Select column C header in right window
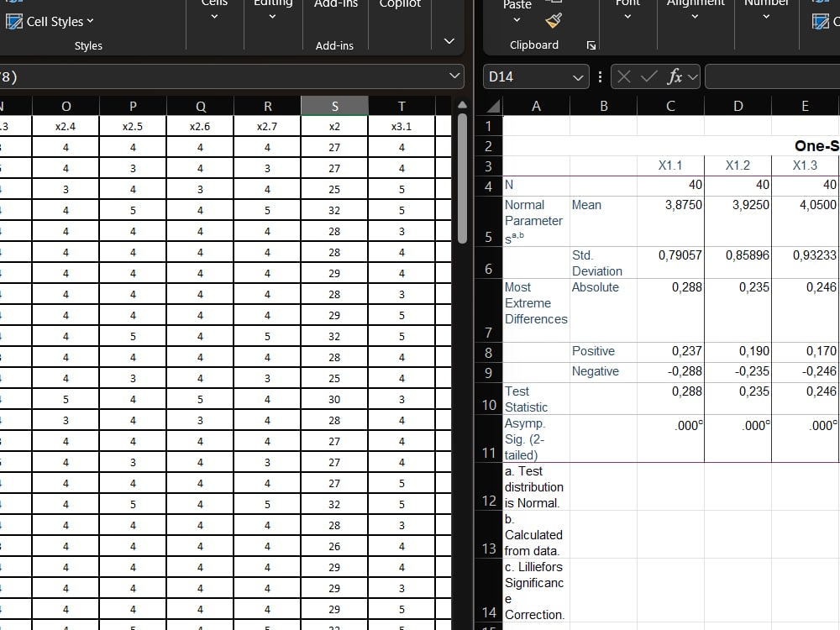 670,106
